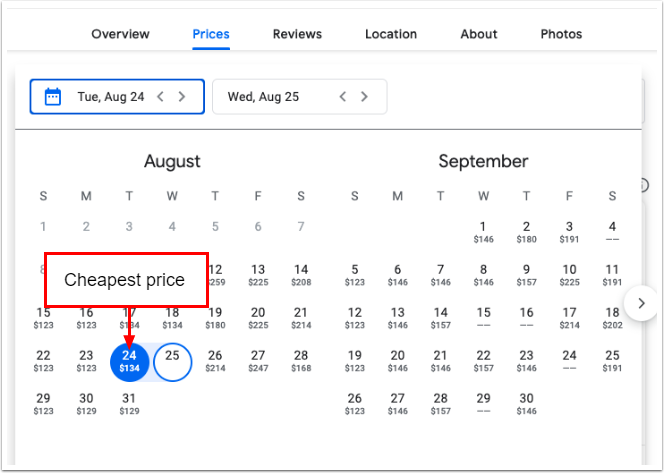664x473 pixels.
Task: Choose August 25 as check-out date
Action: click(172, 360)
